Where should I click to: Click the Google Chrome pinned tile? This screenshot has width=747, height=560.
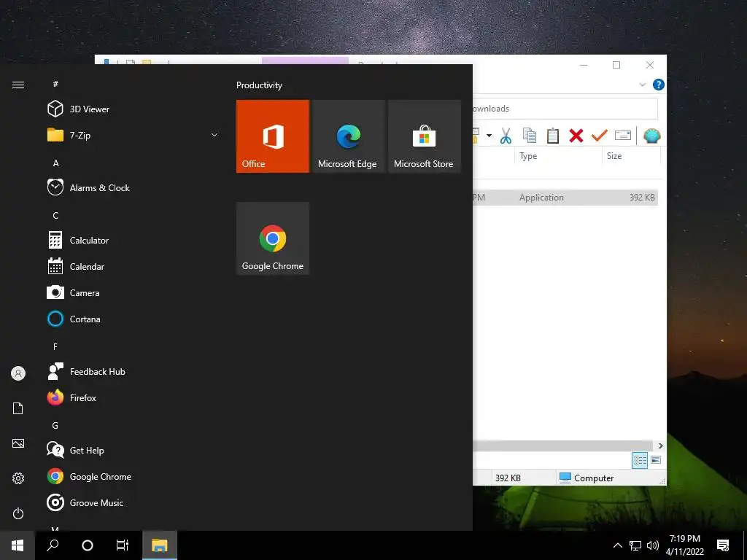pyautogui.click(x=273, y=238)
